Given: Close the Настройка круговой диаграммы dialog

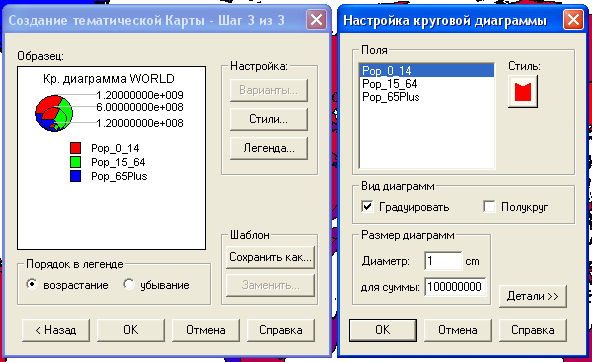Looking at the screenshot, I should 573,19.
